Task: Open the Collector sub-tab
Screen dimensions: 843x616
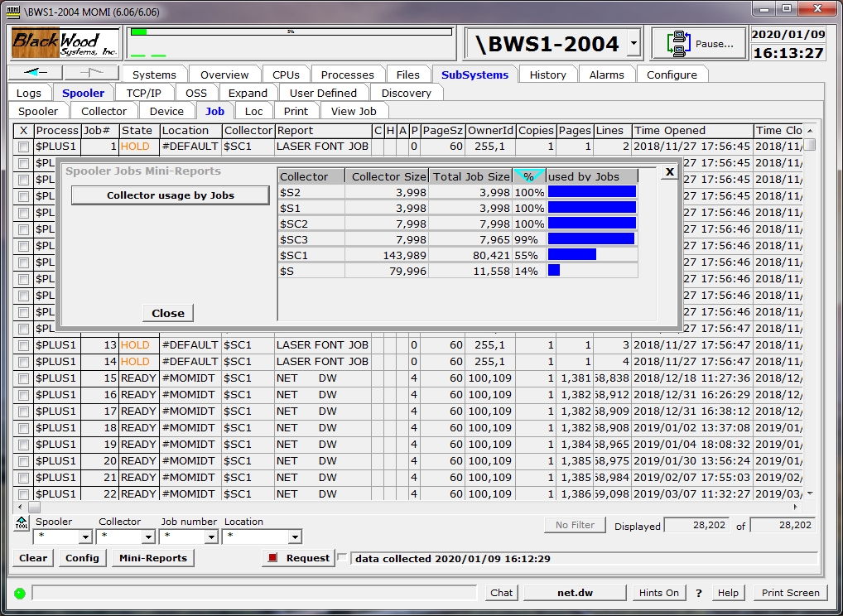Action: [x=104, y=111]
